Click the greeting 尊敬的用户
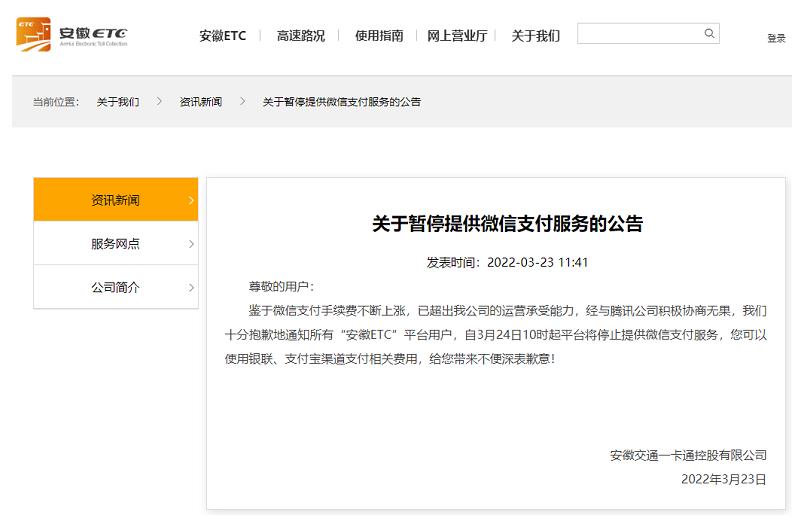This screenshot has height=528, width=803. coord(282,287)
